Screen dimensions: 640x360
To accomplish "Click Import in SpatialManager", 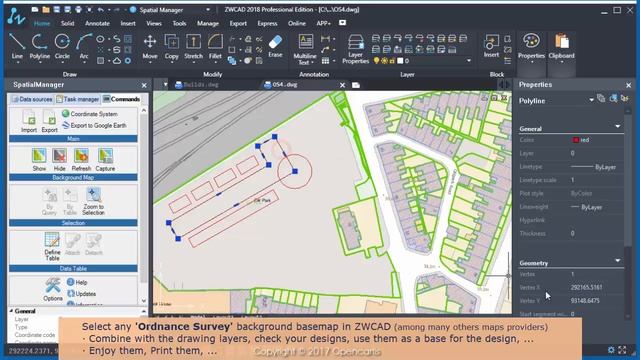I will coord(29,121).
